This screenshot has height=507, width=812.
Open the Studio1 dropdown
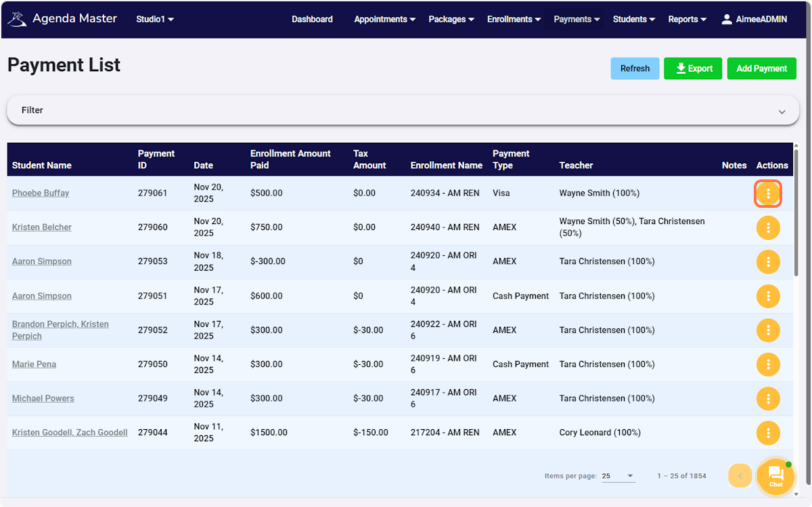tap(154, 20)
